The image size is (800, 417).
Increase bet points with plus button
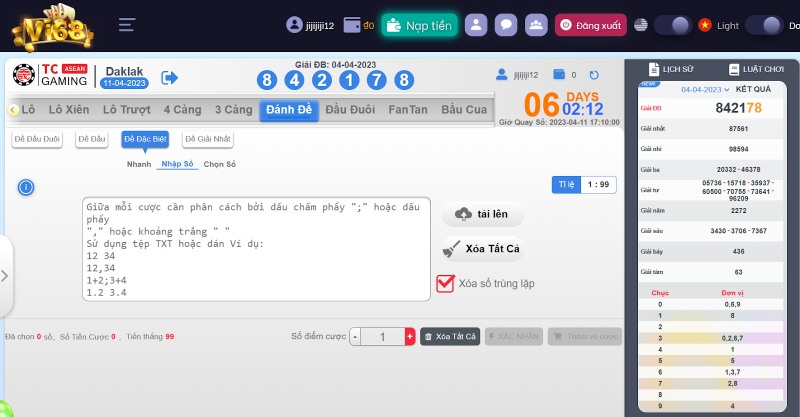coord(409,337)
